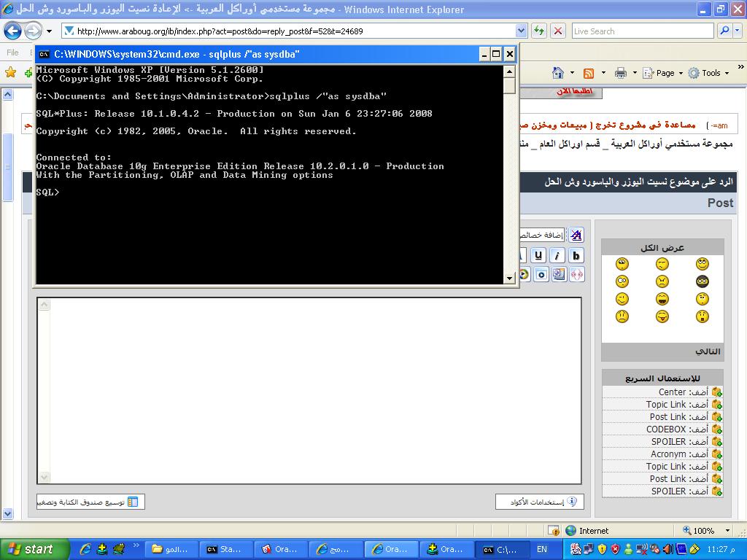
Task: Click the browser Back arrow button
Action: tap(12, 31)
